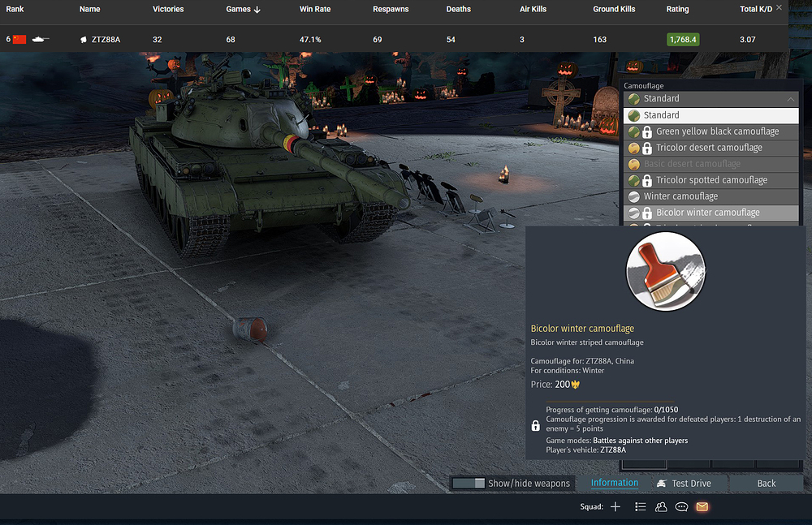Click the lock icon beside progress info
The image size is (812, 525).
[535, 425]
